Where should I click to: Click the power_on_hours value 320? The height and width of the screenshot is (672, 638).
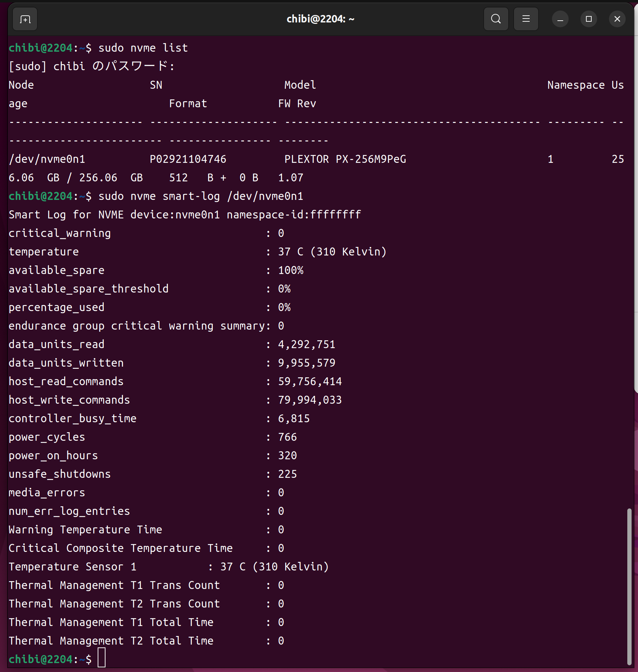(287, 456)
